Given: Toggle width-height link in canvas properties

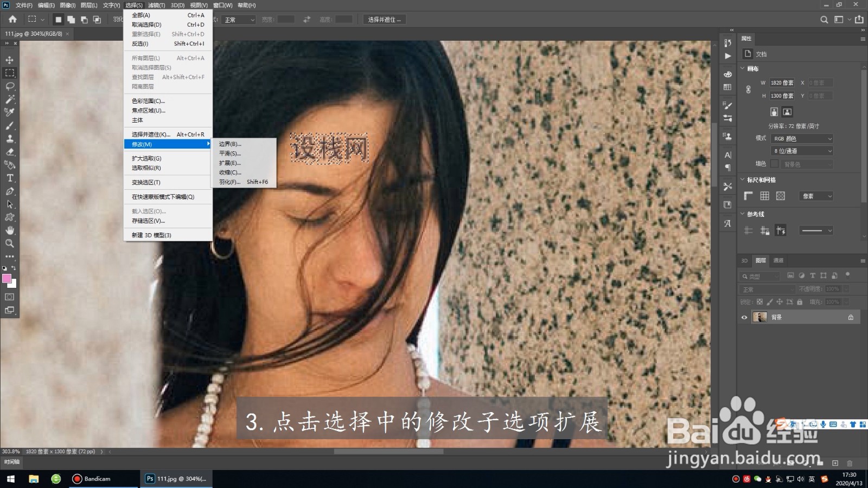Looking at the screenshot, I should tap(748, 89).
